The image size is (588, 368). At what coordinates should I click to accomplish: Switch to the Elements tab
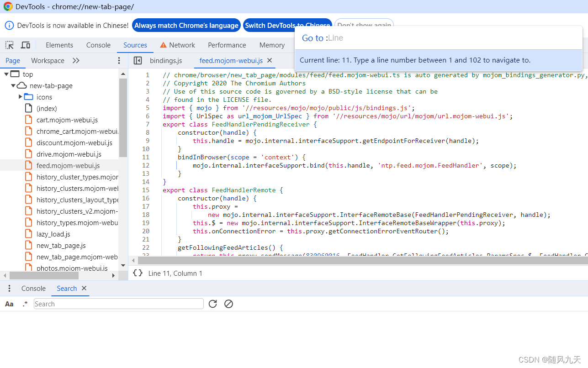coord(59,45)
